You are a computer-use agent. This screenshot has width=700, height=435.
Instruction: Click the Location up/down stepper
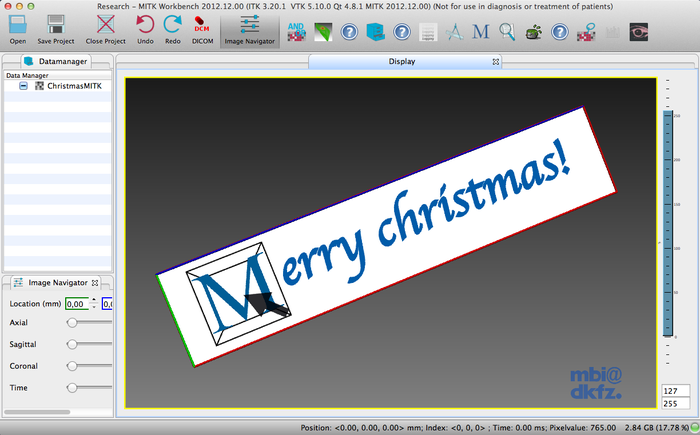(93, 303)
